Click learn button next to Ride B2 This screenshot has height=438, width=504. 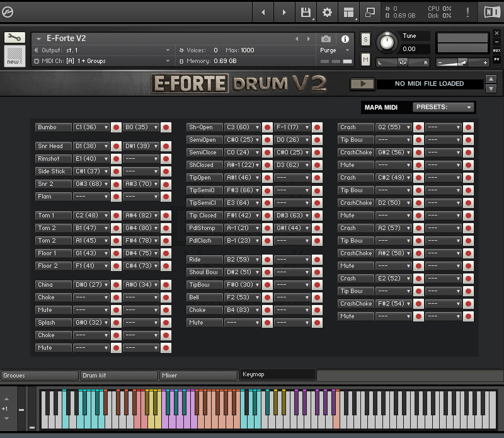point(267,260)
